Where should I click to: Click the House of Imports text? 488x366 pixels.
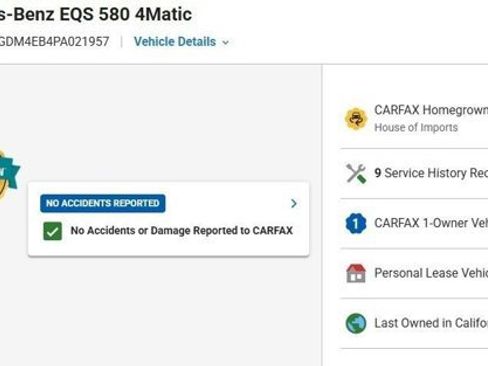point(416,128)
